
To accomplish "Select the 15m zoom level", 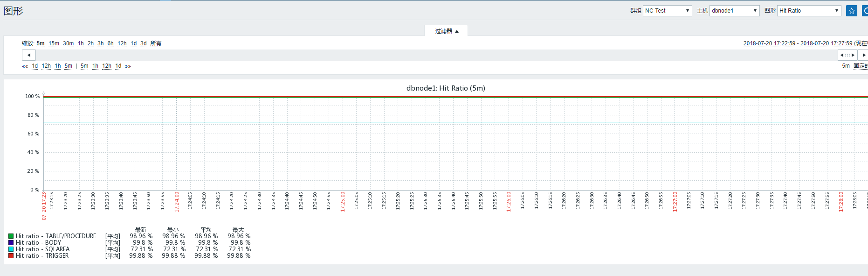I will [54, 43].
